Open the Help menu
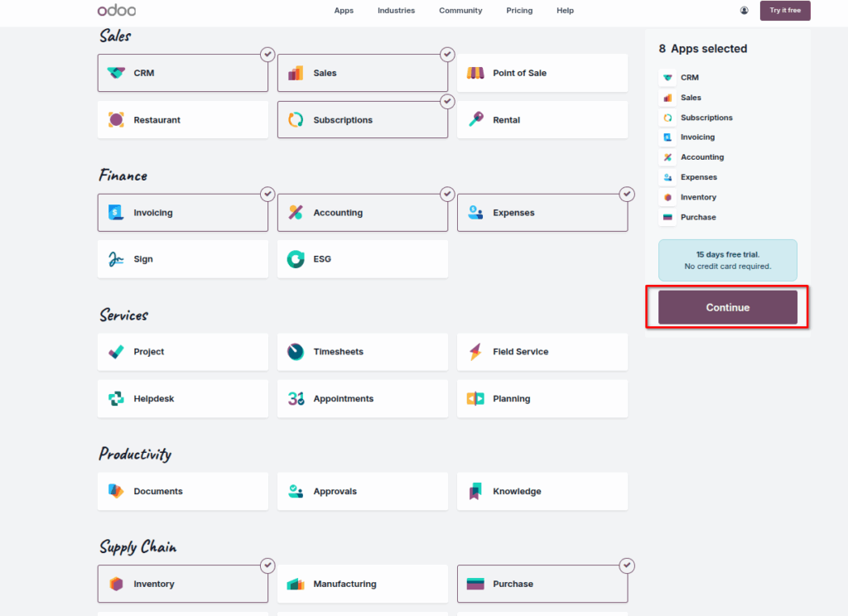 (565, 10)
